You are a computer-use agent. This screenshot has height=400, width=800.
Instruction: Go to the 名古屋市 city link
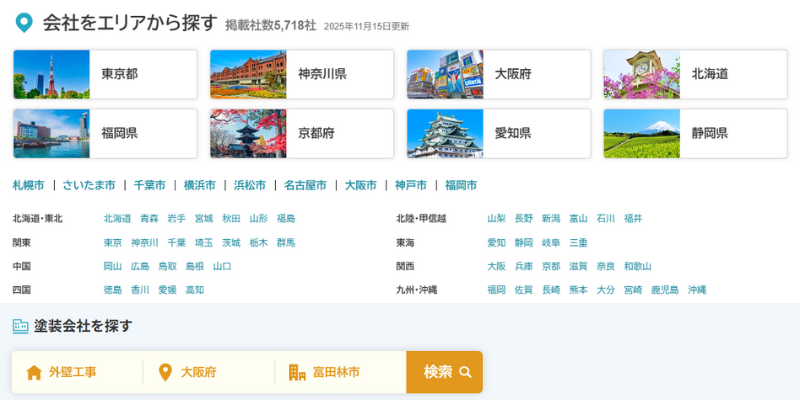tap(305, 185)
